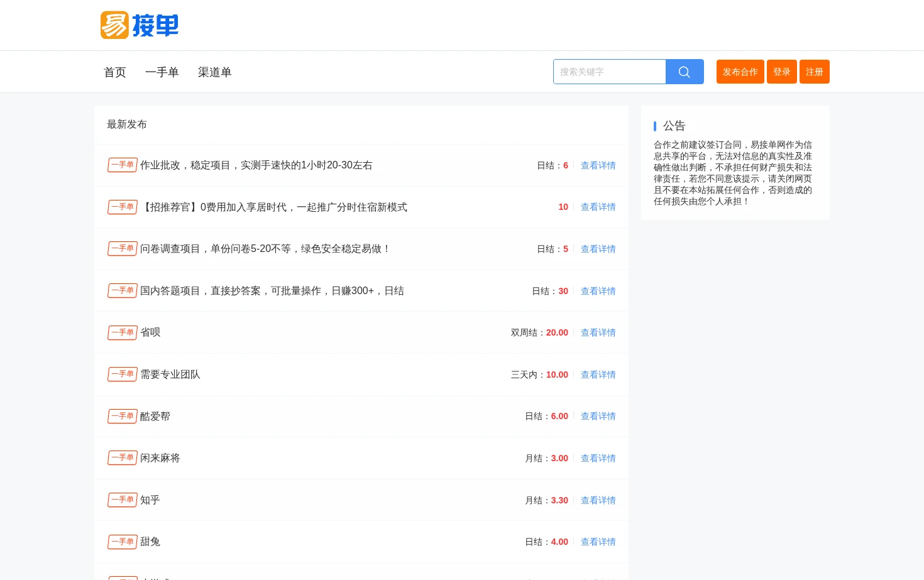Click the 日结：30 price text
Image resolution: width=924 pixels, height=580 pixels.
click(x=550, y=291)
